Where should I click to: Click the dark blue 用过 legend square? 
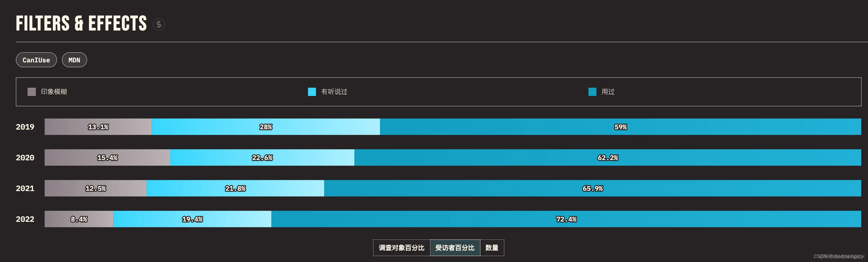tap(592, 91)
